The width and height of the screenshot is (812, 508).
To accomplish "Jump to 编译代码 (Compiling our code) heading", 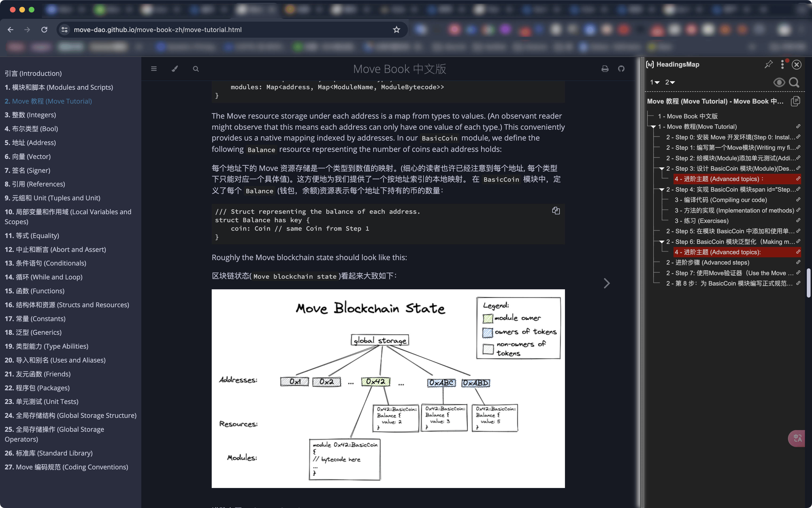I will point(721,200).
